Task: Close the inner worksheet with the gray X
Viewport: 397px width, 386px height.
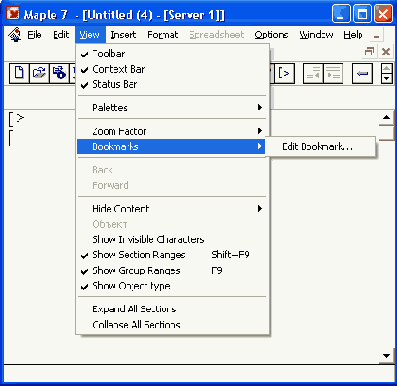Action: coord(386,51)
